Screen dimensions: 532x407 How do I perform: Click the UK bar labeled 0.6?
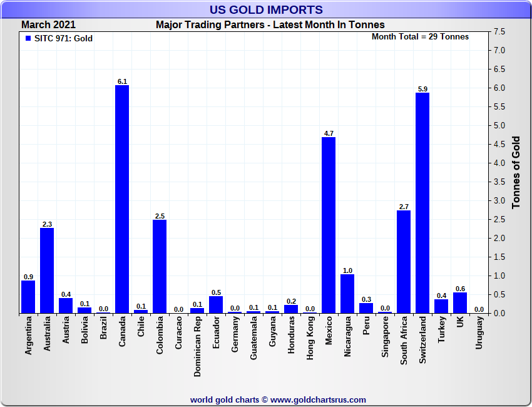point(460,303)
